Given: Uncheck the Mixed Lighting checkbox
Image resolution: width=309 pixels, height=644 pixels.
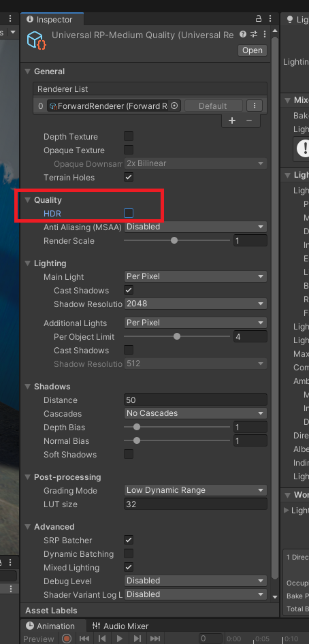Looking at the screenshot, I should pos(129,567).
